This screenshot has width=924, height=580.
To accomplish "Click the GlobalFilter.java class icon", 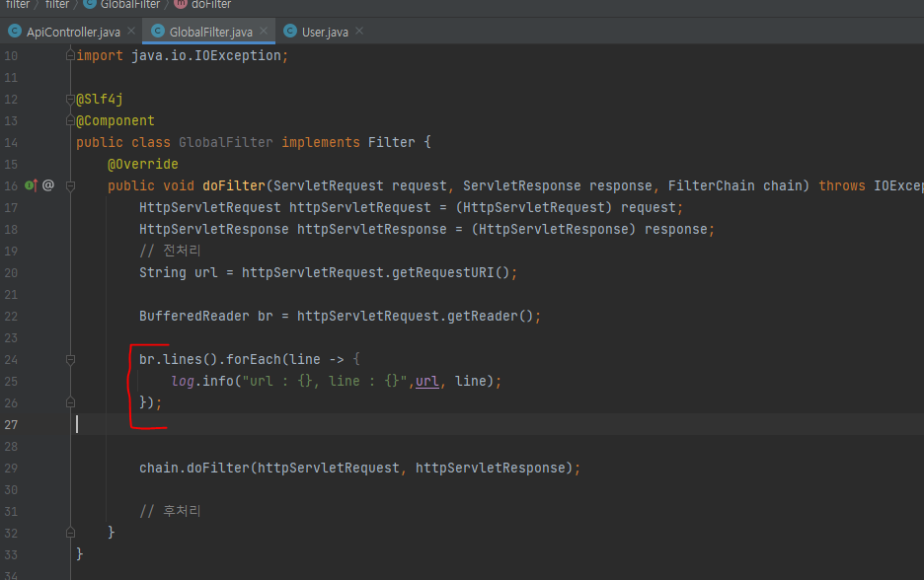I will [158, 32].
